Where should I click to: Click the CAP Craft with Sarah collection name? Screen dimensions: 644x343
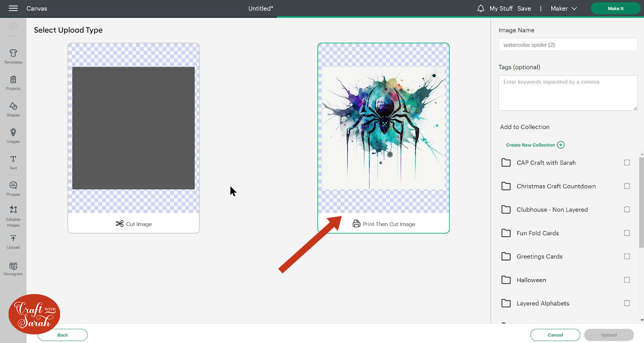click(546, 163)
